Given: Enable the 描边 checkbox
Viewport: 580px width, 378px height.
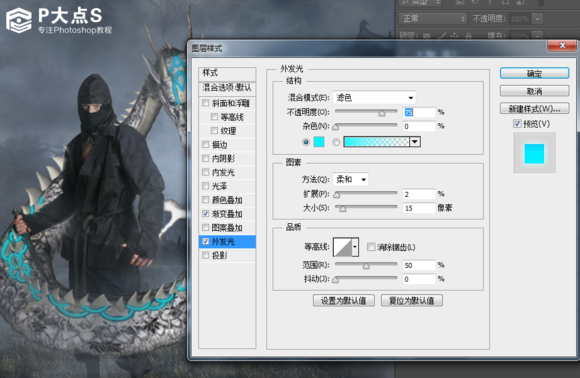Looking at the screenshot, I should [206, 145].
